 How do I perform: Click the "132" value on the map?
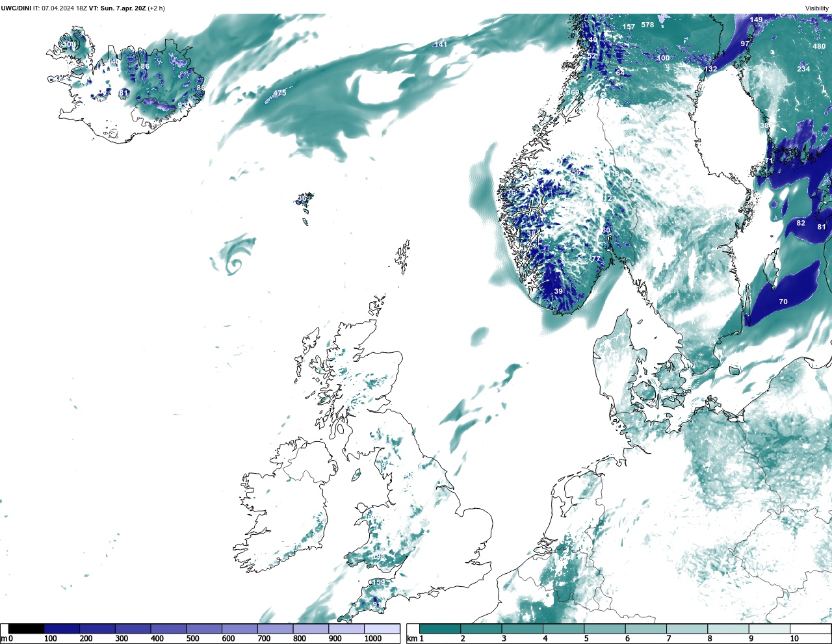tap(711, 69)
